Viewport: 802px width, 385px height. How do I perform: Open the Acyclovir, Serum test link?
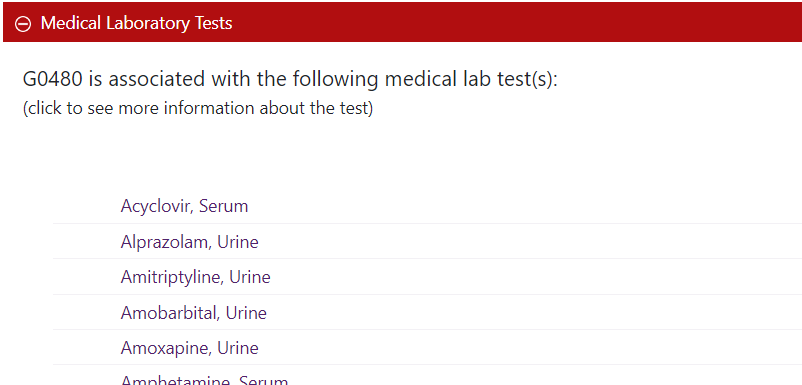pyautogui.click(x=184, y=206)
